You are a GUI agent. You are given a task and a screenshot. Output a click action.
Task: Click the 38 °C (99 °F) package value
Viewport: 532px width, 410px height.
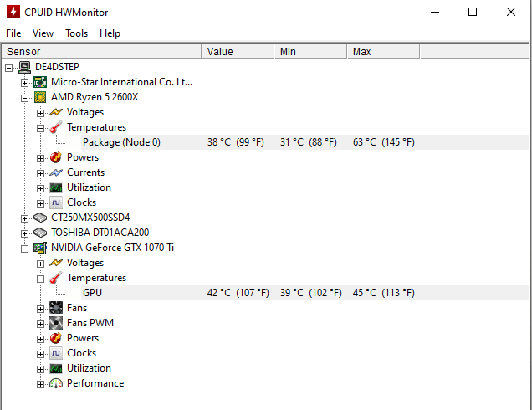[236, 142]
